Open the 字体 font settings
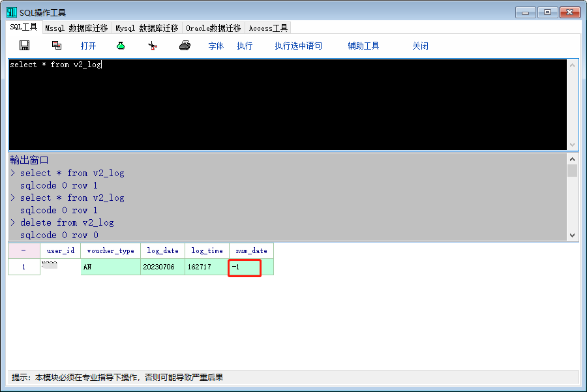The image size is (587, 392). pyautogui.click(x=216, y=46)
